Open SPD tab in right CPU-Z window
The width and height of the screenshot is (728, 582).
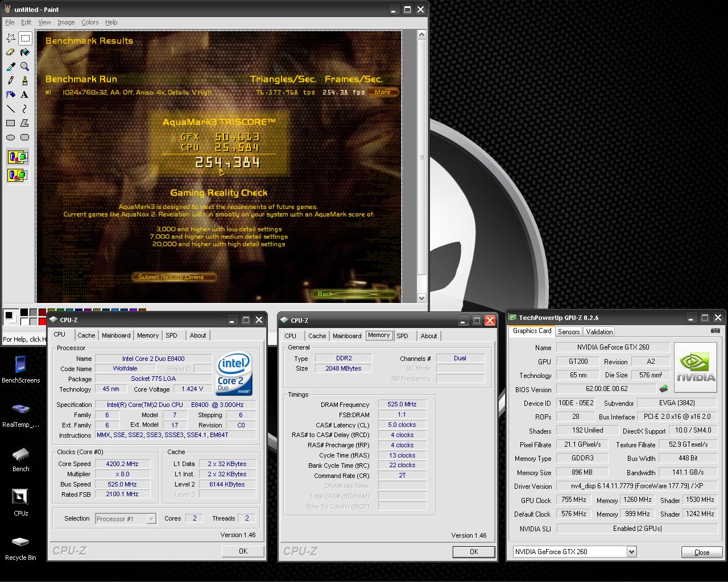pos(402,336)
